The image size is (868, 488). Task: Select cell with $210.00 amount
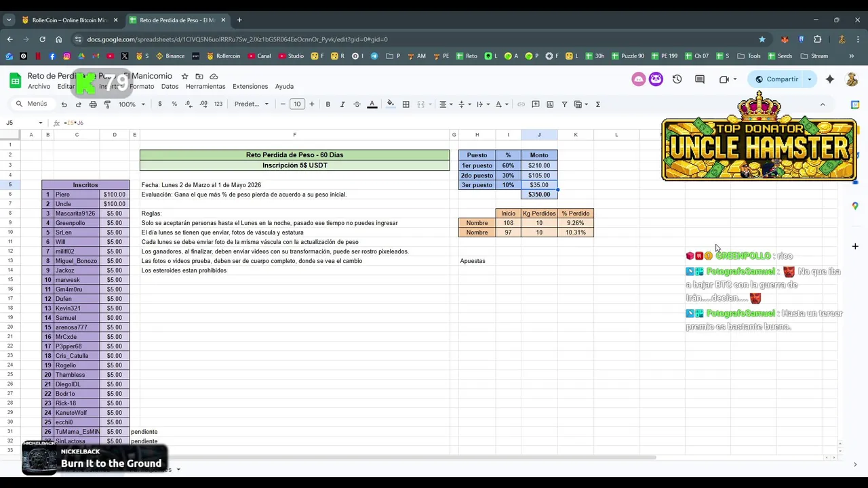coord(539,165)
